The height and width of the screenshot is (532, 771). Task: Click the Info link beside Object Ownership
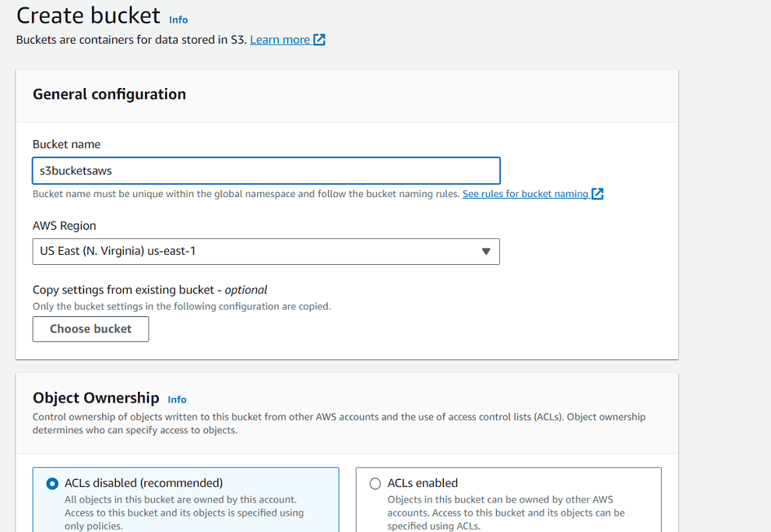coord(177,400)
